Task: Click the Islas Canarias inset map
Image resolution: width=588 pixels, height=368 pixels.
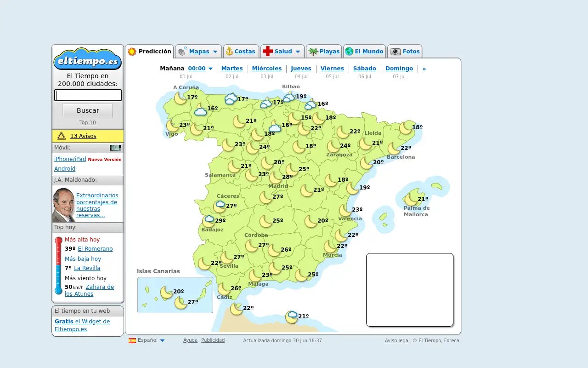Action: 175,295
